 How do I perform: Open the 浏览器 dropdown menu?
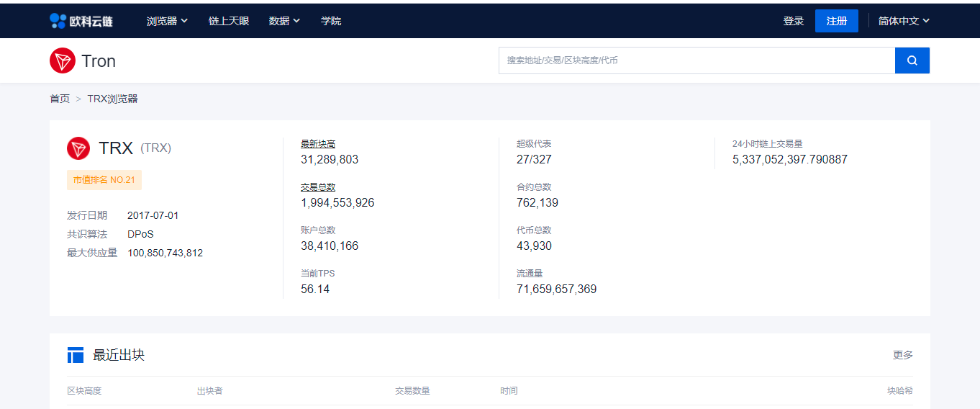(x=167, y=21)
